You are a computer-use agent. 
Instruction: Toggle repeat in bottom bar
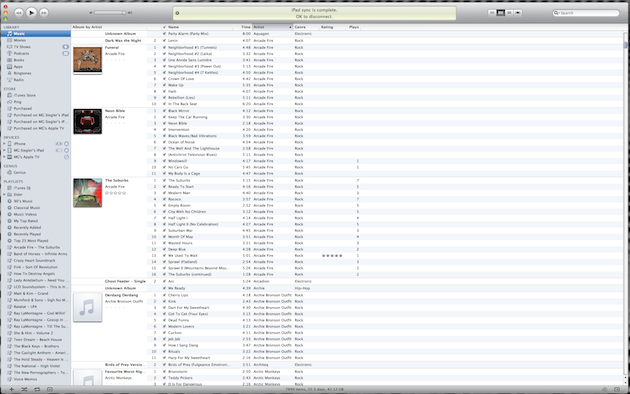coord(37,389)
